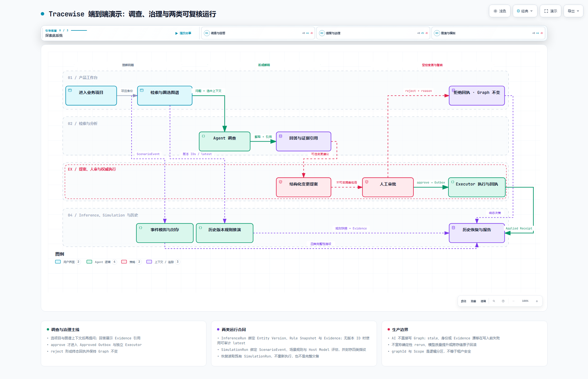Click code icon on 历史版本规则推演 node
This screenshot has width=588, height=379.
(x=200, y=228)
